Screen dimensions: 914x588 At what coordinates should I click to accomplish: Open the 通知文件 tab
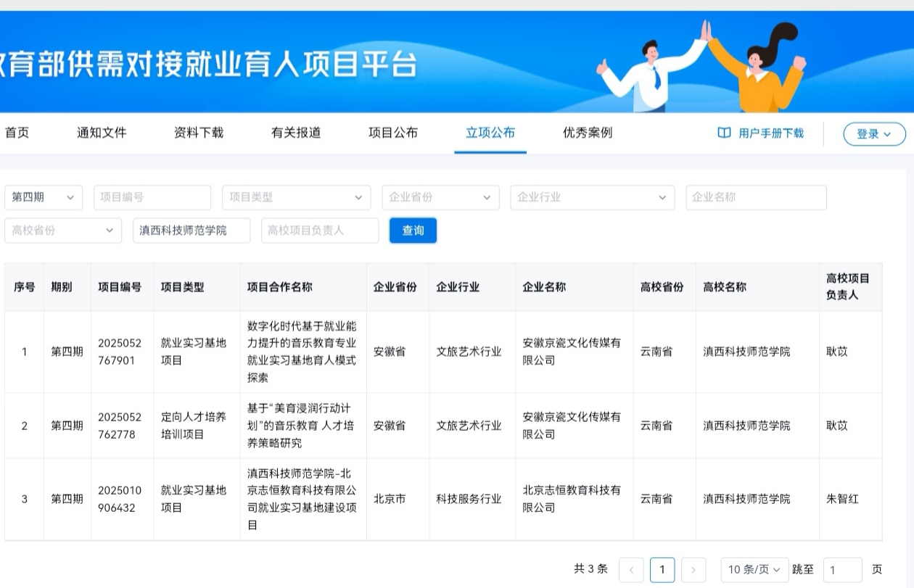point(102,133)
